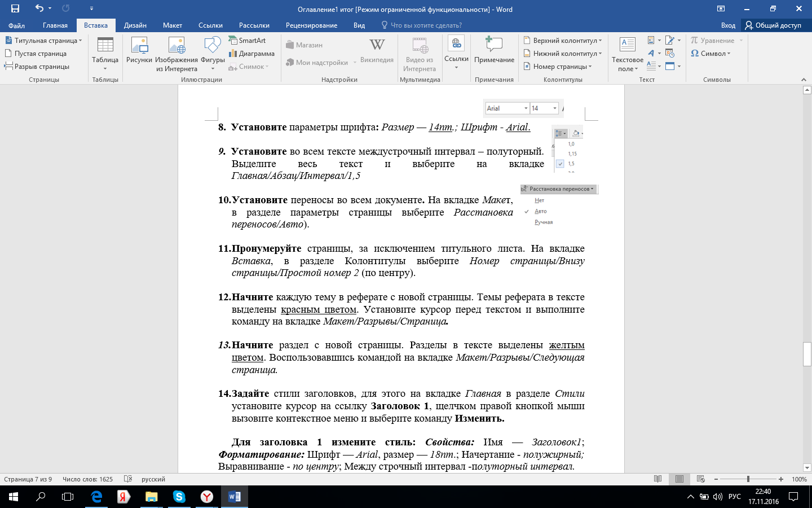Expand the Мои надстройки dropdown arrow
The height and width of the screenshot is (508, 812).
coord(355,63)
